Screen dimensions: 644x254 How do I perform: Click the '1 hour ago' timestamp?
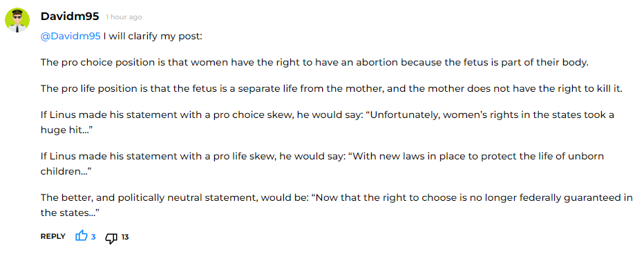point(124,17)
